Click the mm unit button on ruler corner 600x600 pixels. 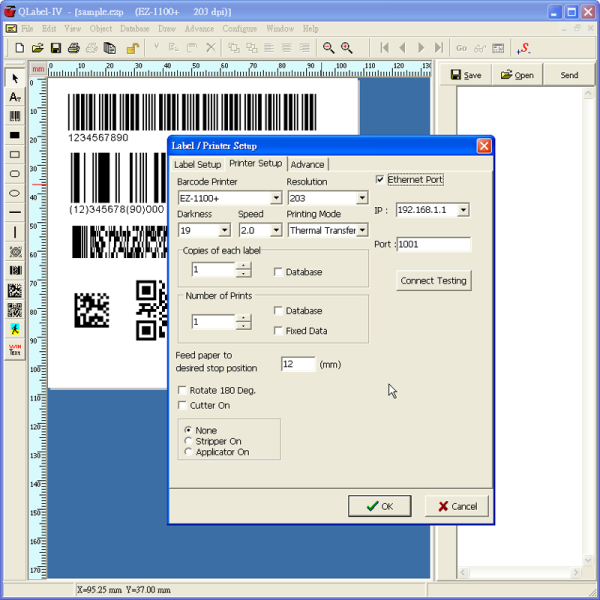click(38, 69)
